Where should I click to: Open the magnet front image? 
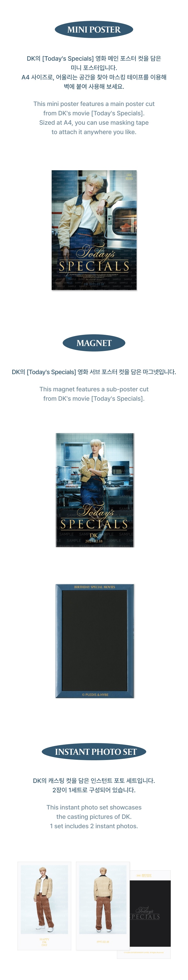(x=95, y=490)
